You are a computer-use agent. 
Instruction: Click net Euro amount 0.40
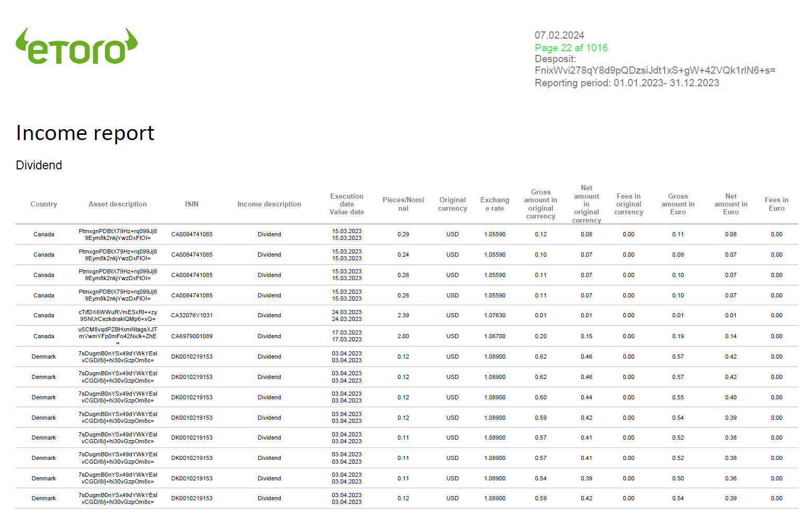coord(731,397)
